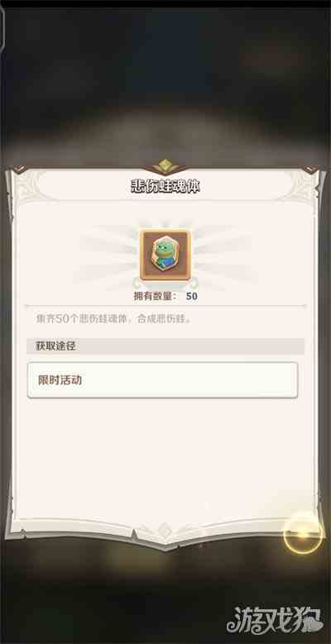Click the divider line below the quantity
This screenshot has width=331, height=644.
165,306
